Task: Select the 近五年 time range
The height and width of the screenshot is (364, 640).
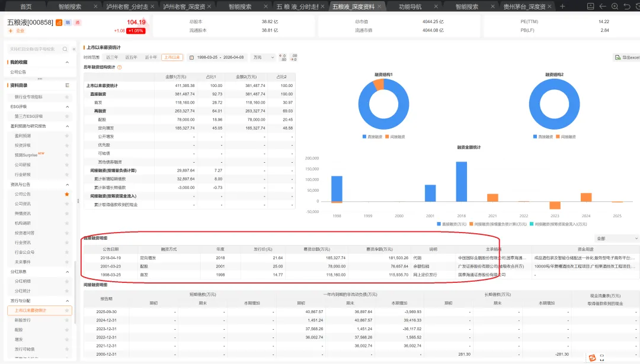Action: 132,57
